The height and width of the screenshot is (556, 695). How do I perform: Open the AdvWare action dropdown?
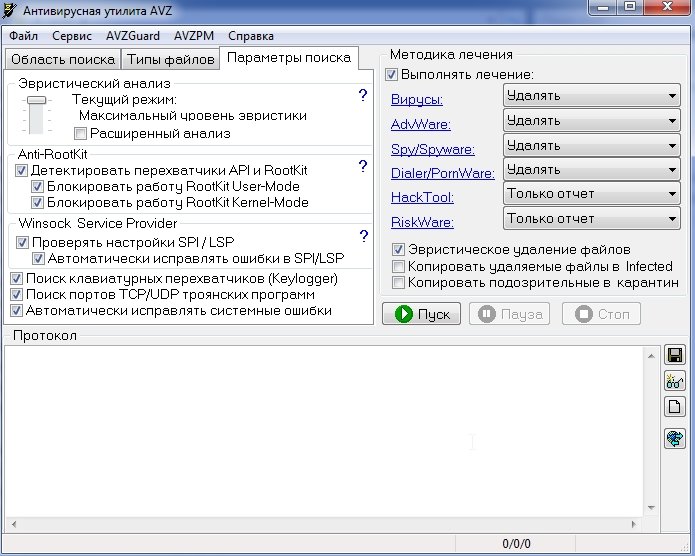pyautogui.click(x=591, y=120)
